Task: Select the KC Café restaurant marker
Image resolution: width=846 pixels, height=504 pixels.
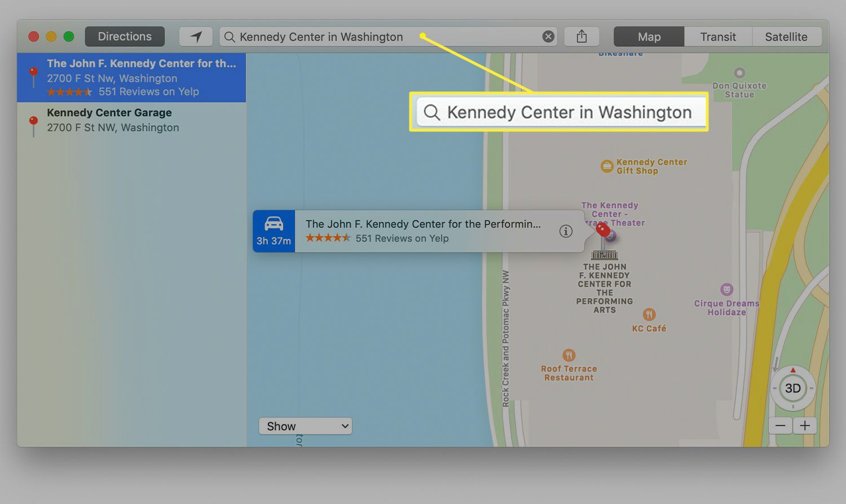Action: (649, 315)
